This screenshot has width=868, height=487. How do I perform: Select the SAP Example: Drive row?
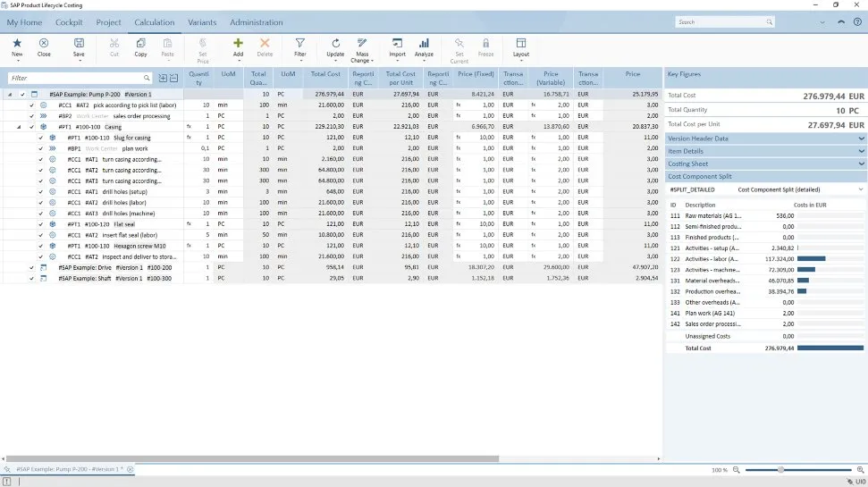(331, 267)
